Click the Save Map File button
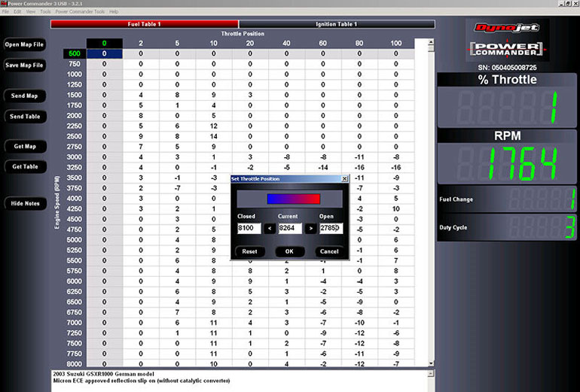The width and height of the screenshot is (580, 392). pyautogui.click(x=24, y=65)
